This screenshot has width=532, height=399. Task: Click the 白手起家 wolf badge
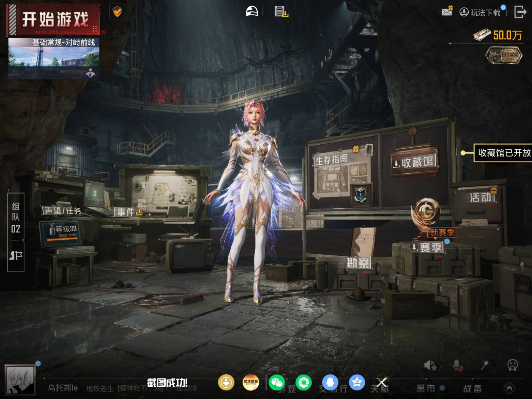click(504, 56)
